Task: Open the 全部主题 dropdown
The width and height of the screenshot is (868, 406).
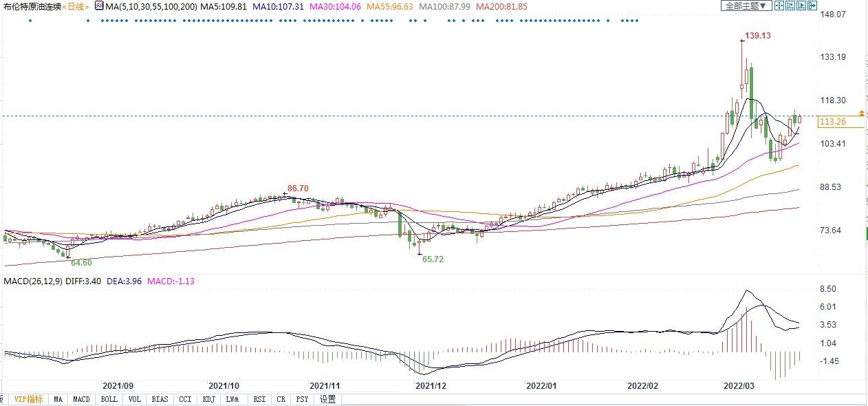Action: coord(745,6)
